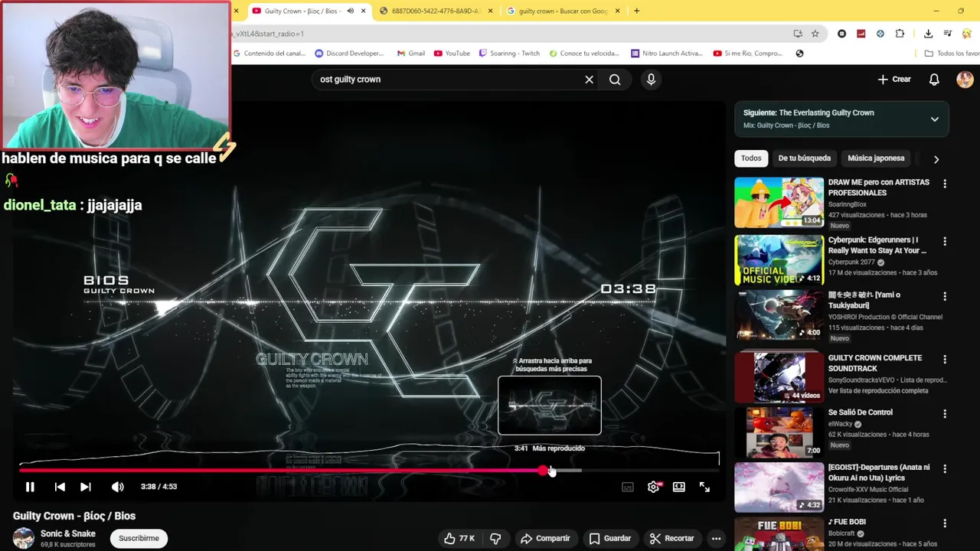Click the red progress bar scrubber

(543, 471)
